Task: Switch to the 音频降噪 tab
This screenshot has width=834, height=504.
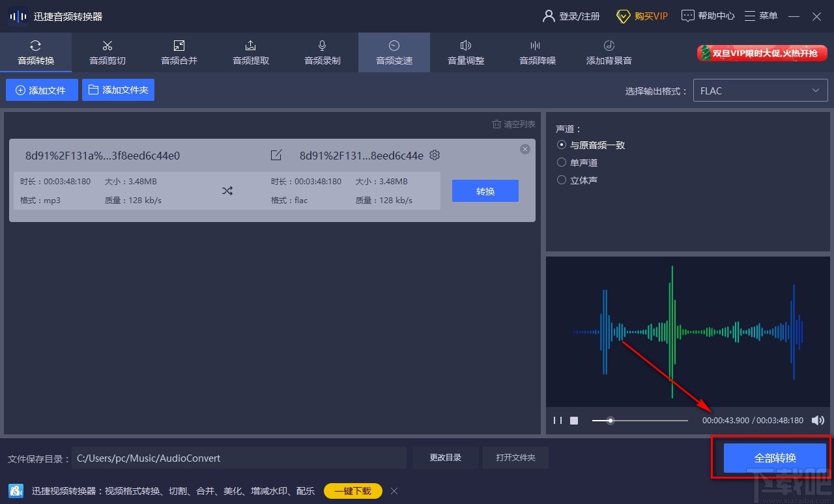Action: click(537, 52)
